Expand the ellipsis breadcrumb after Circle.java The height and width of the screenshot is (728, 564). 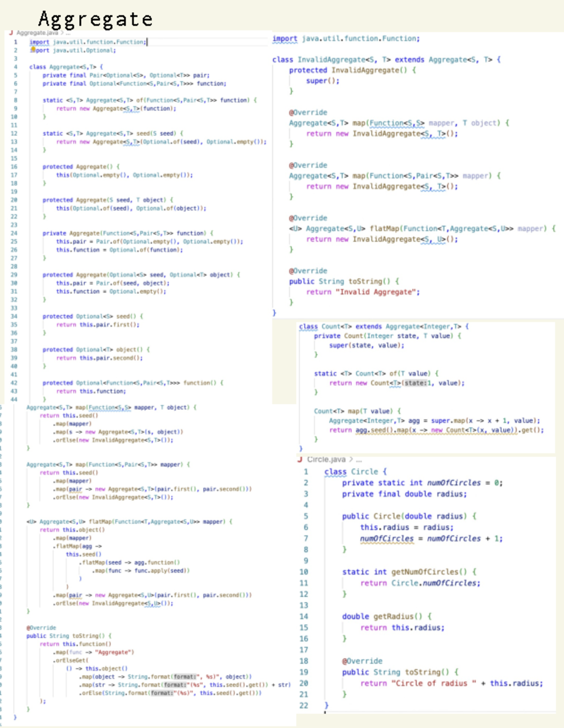coord(359,460)
